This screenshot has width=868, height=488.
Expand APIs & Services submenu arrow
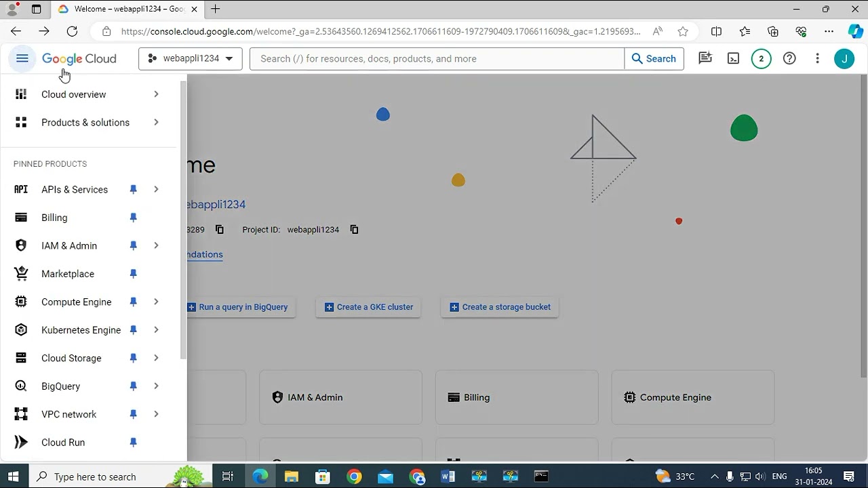point(156,190)
